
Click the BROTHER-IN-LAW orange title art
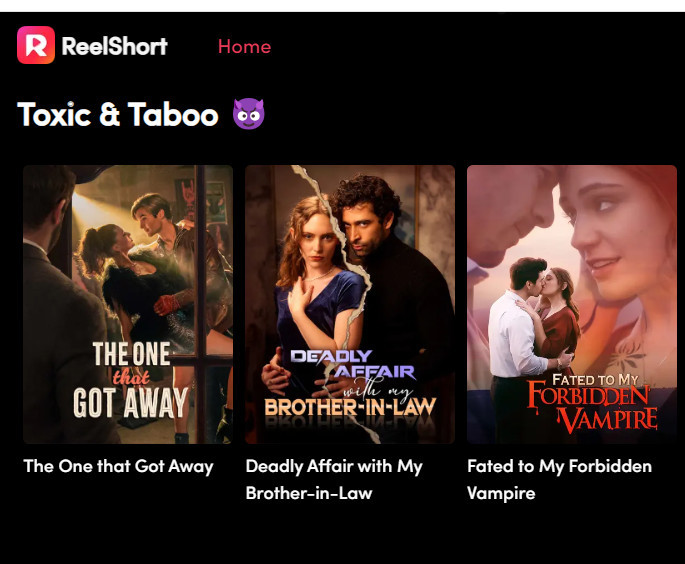pyautogui.click(x=350, y=407)
